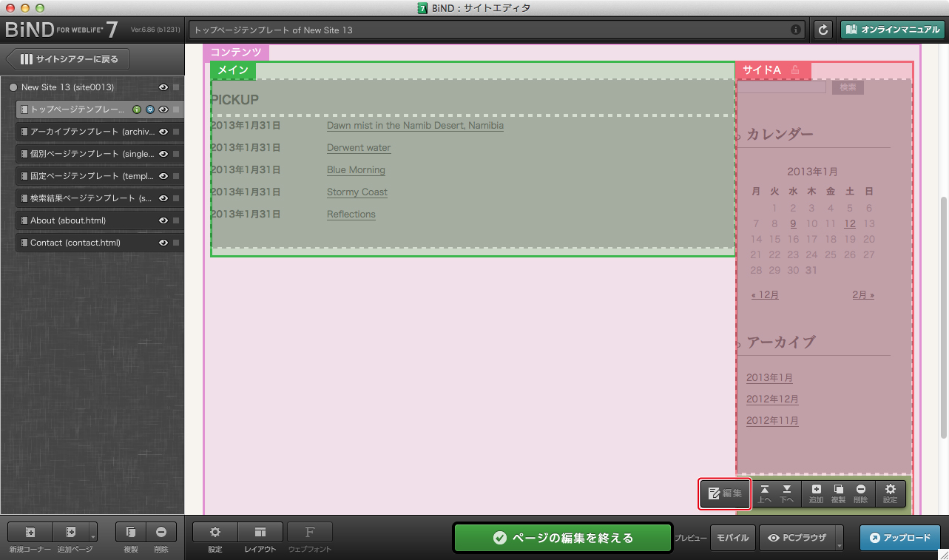Viewport: 949px width, 560px height.
Task: Open Dawn mist in the Namib Desert link
Action: tap(415, 126)
